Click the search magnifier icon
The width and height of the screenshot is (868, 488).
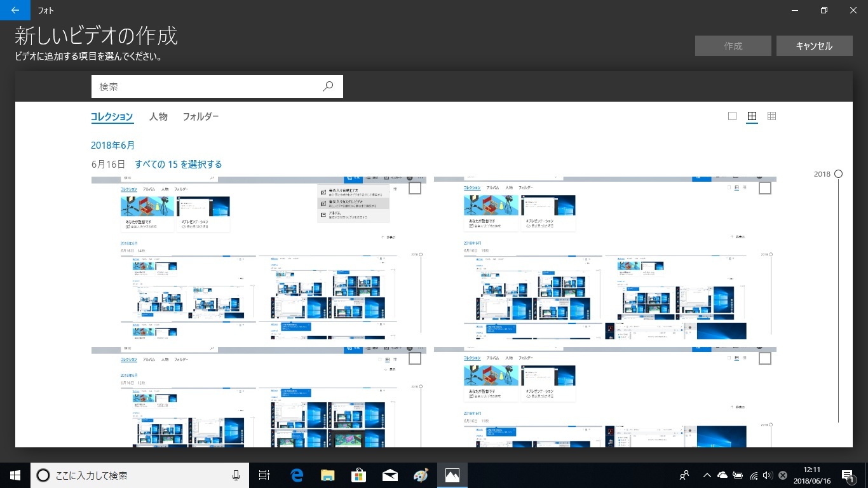tap(328, 86)
